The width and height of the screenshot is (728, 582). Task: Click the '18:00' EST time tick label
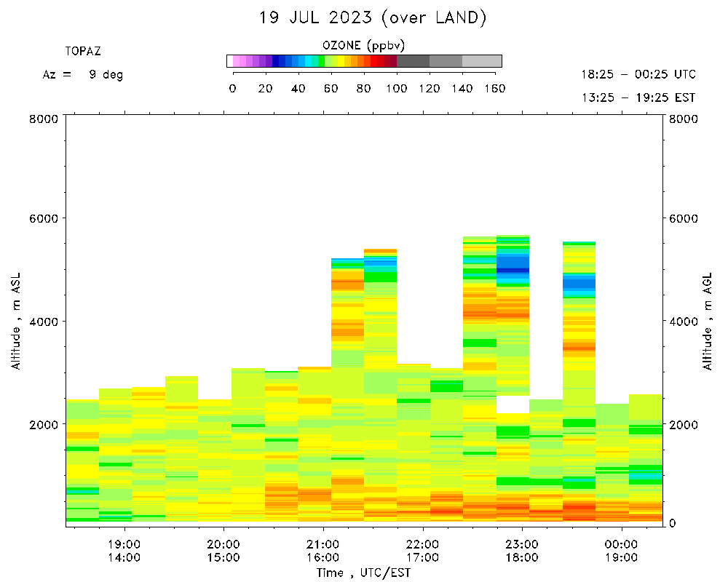pos(522,557)
